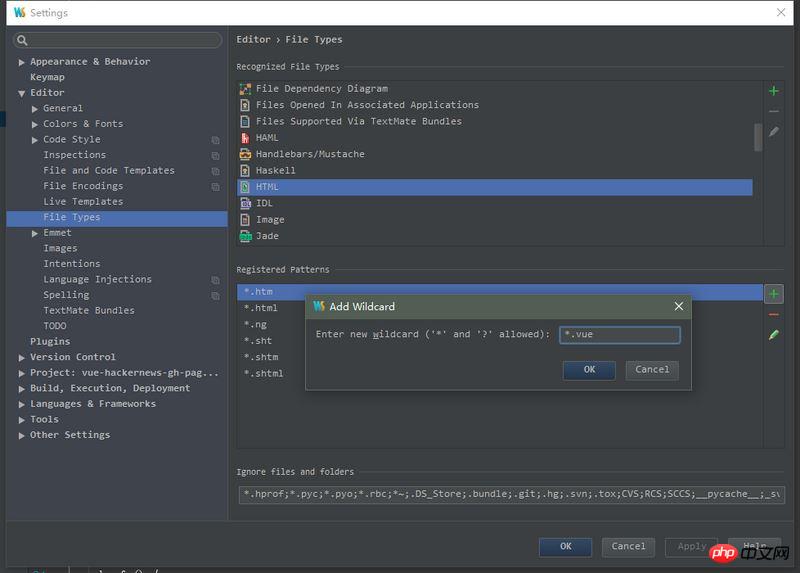This screenshot has width=800, height=573.
Task: Click the Handlebars/Mustache file type icon
Action: point(245,154)
